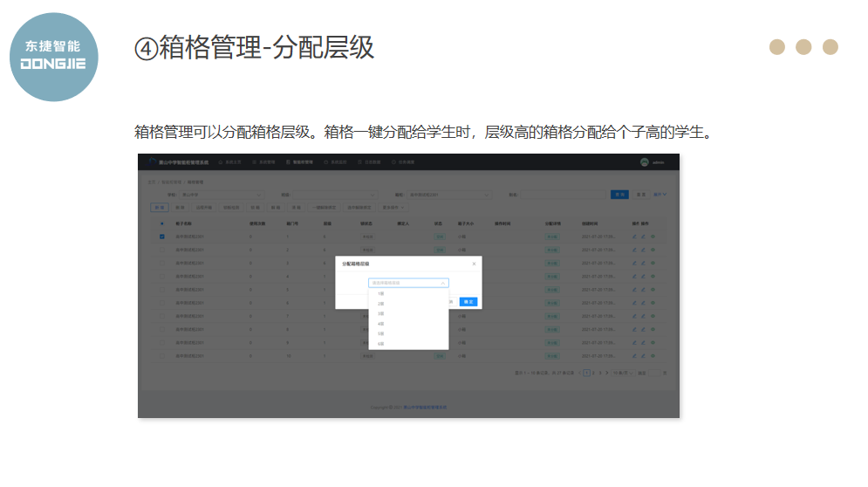This screenshot has height=487, width=868.
Task: Go to next page with right arrow
Action: (x=605, y=373)
